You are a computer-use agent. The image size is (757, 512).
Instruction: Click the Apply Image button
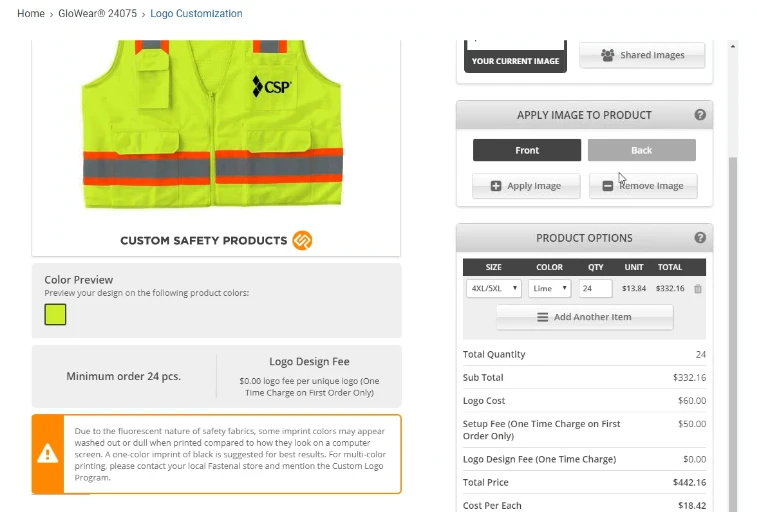click(x=526, y=186)
